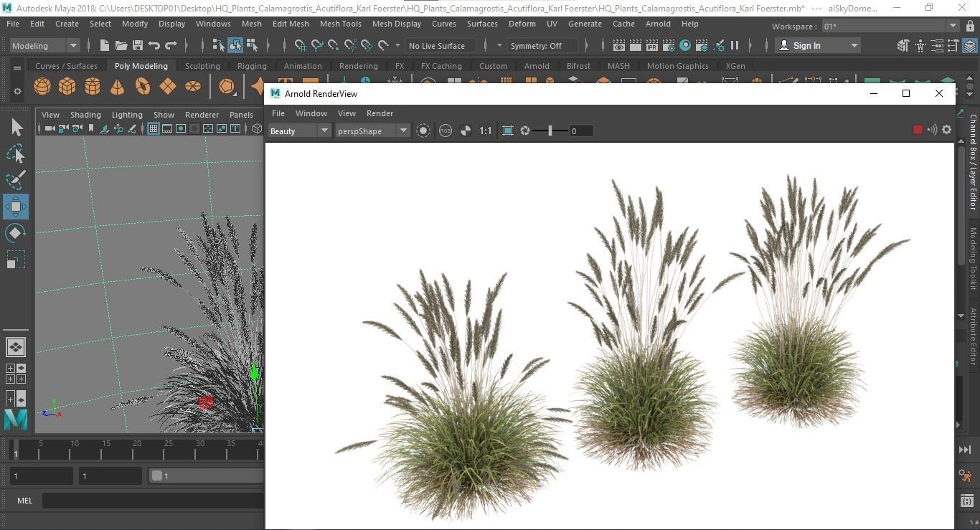The height and width of the screenshot is (530, 980).
Task: Pause viewport 2 display update
Action: (735, 45)
